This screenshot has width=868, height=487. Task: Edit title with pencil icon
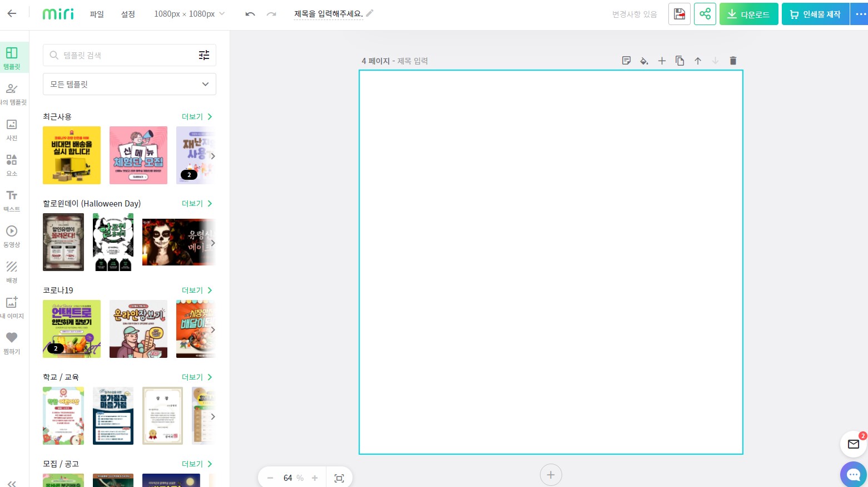tap(370, 13)
